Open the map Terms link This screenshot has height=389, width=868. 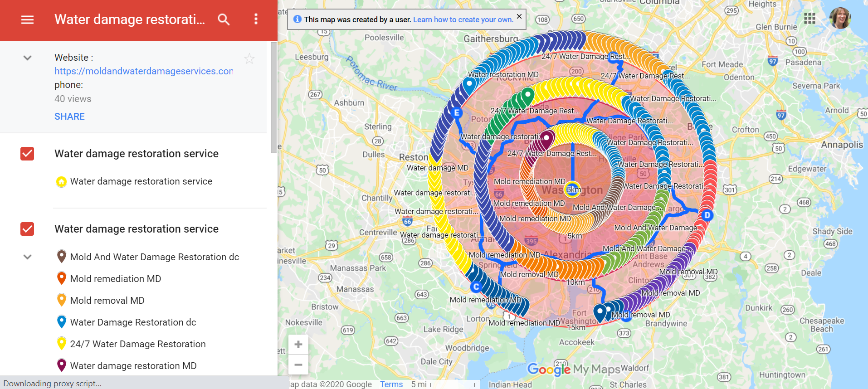click(391, 384)
